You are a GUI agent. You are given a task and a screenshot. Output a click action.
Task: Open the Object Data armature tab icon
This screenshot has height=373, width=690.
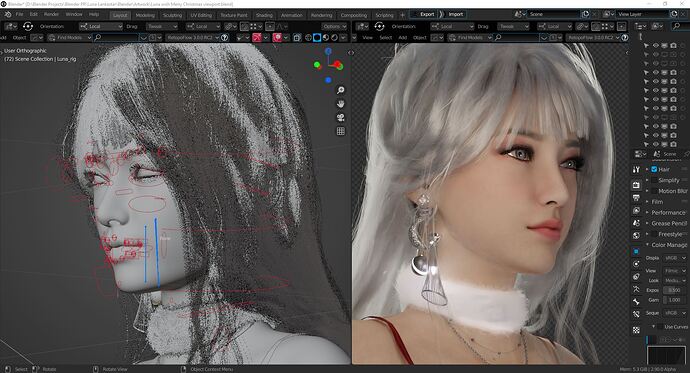(x=636, y=289)
